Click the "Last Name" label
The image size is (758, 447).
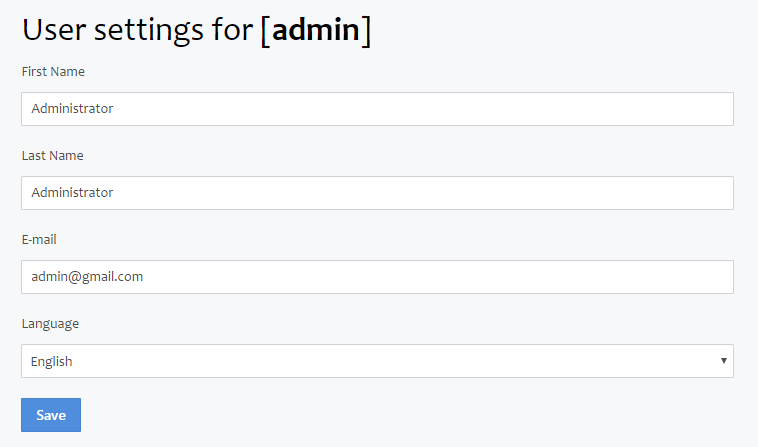point(52,156)
